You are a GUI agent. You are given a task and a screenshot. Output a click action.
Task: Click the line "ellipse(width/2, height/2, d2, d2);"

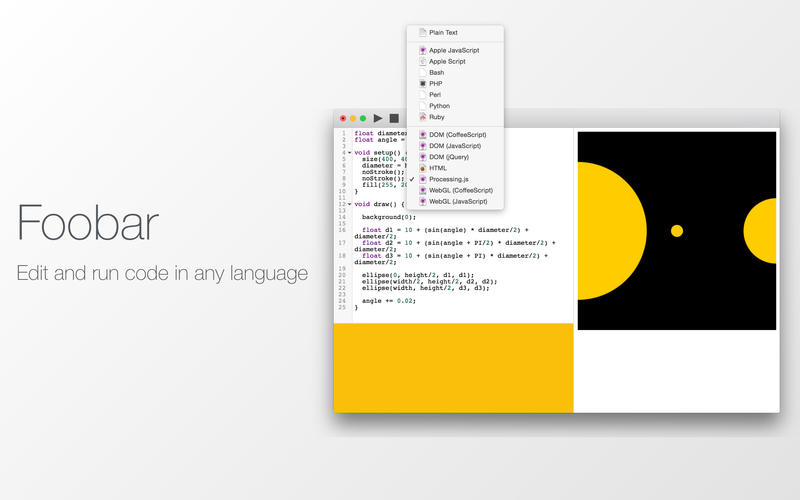[x=429, y=282]
